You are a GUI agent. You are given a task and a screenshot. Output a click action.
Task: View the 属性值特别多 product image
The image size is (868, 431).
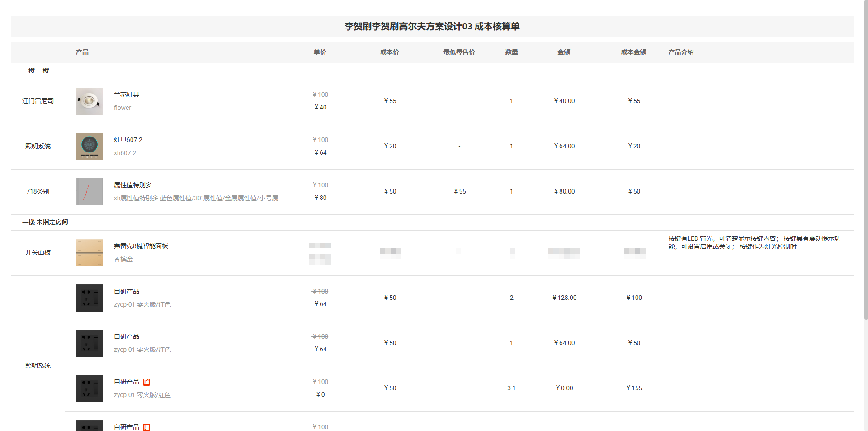point(90,192)
